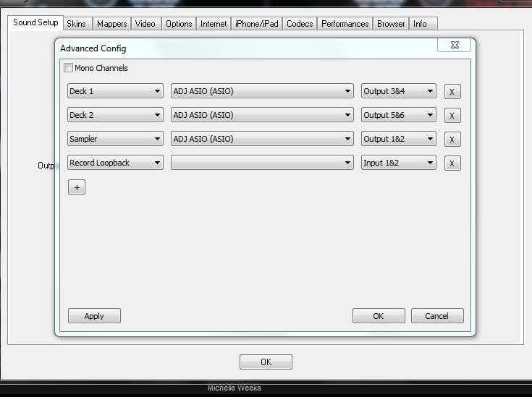The image size is (532, 397).
Task: Select the iPhone/iPad tab
Action: pos(256,24)
